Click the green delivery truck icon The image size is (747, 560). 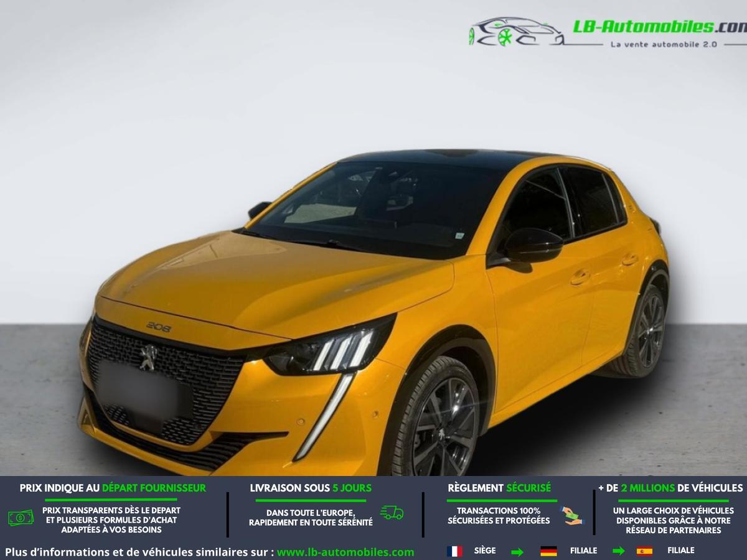(392, 513)
